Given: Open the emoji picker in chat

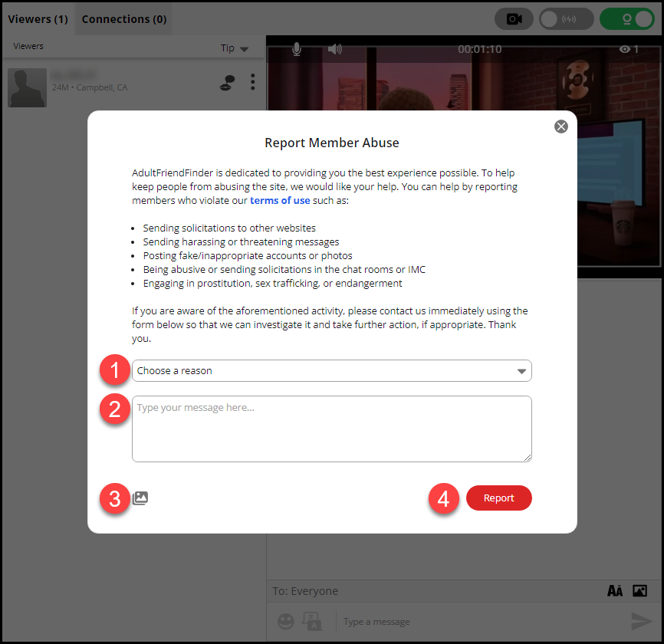Looking at the screenshot, I should (x=285, y=622).
